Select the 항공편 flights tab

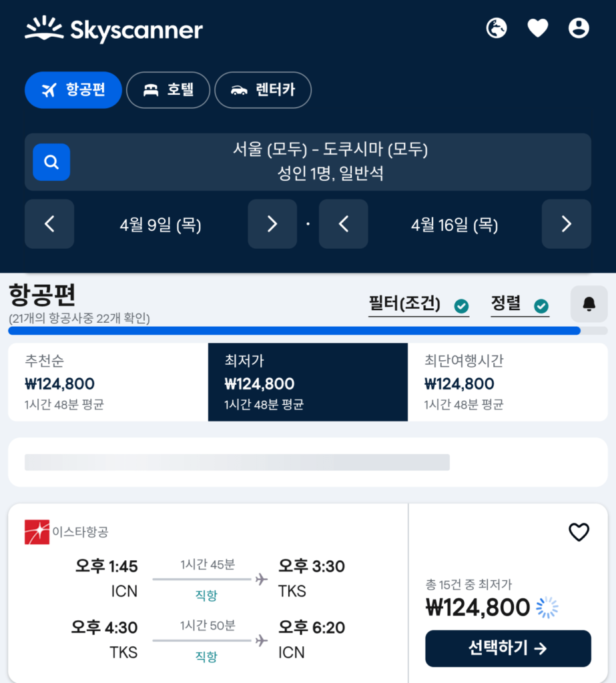pyautogui.click(x=73, y=90)
